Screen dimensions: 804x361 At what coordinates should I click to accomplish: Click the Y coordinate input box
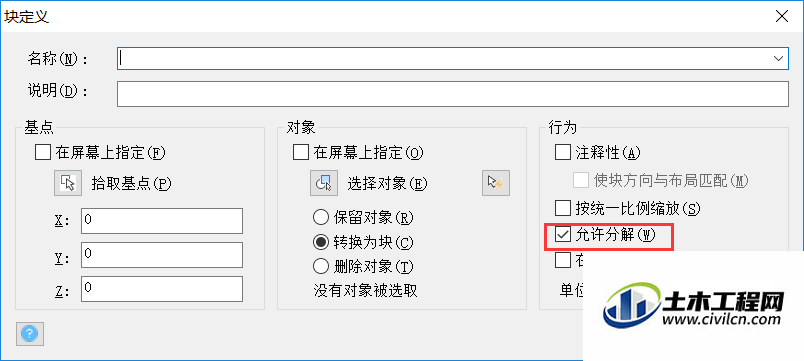[162, 255]
